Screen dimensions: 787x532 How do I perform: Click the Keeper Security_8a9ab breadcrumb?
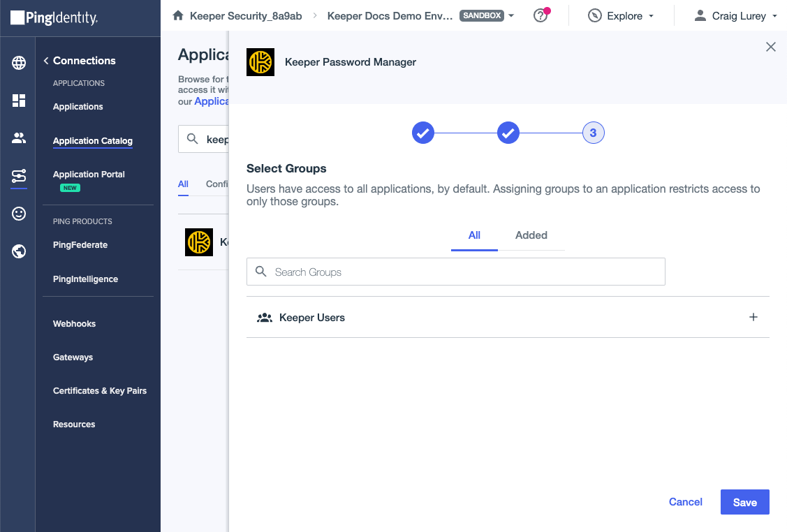tap(246, 16)
